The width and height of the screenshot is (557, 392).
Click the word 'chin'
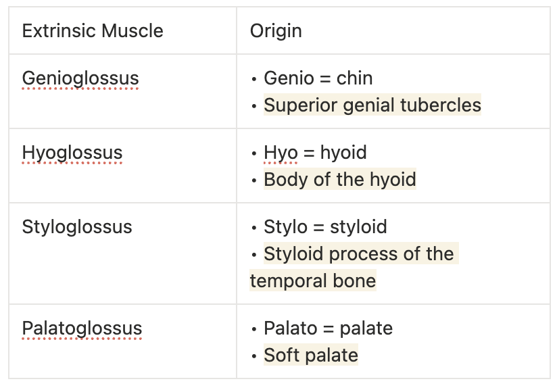point(355,78)
